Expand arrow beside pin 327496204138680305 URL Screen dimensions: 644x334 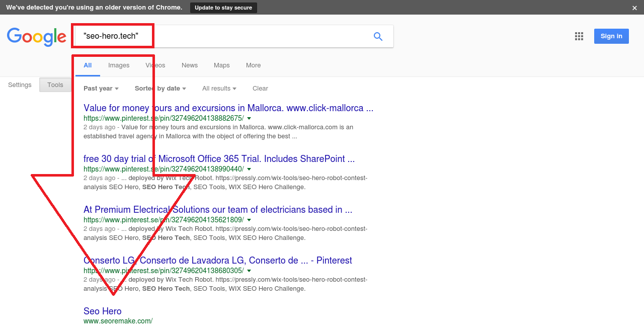tap(249, 271)
